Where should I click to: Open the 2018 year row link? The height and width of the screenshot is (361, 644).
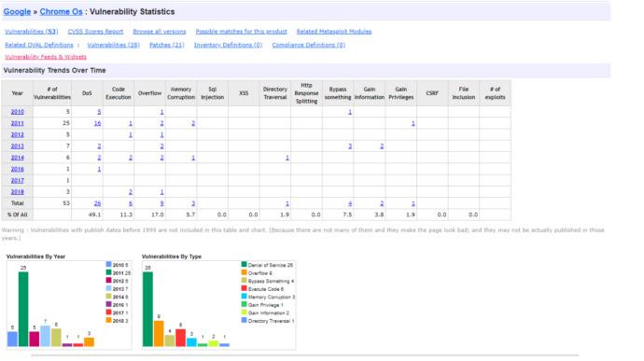point(17,192)
